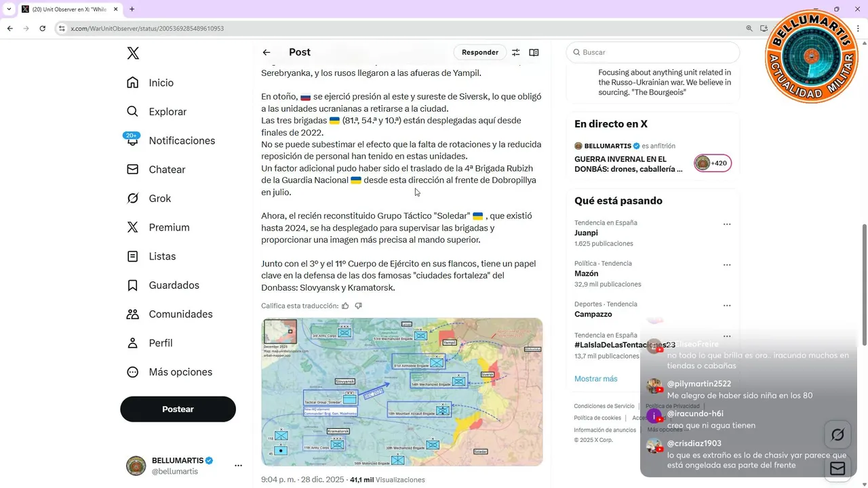This screenshot has width=868, height=488.
Task: View site information icon in address bar
Action: click(x=61, y=28)
